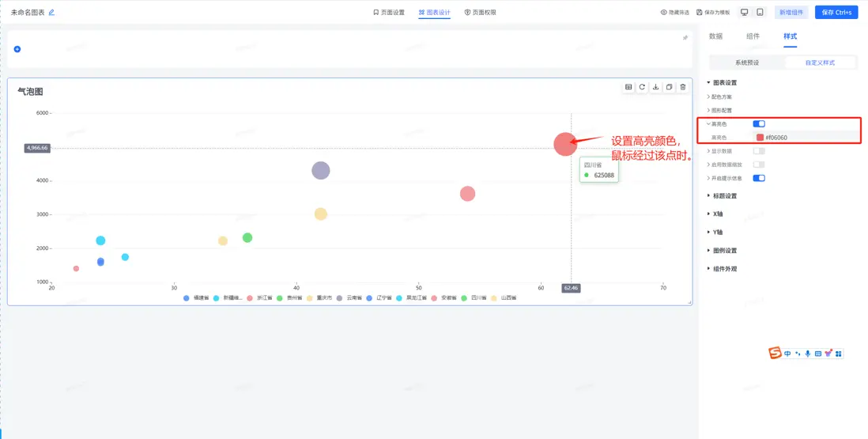The width and height of the screenshot is (868, 439).
Task: Open the table view icon on the chart
Action: (x=628, y=87)
